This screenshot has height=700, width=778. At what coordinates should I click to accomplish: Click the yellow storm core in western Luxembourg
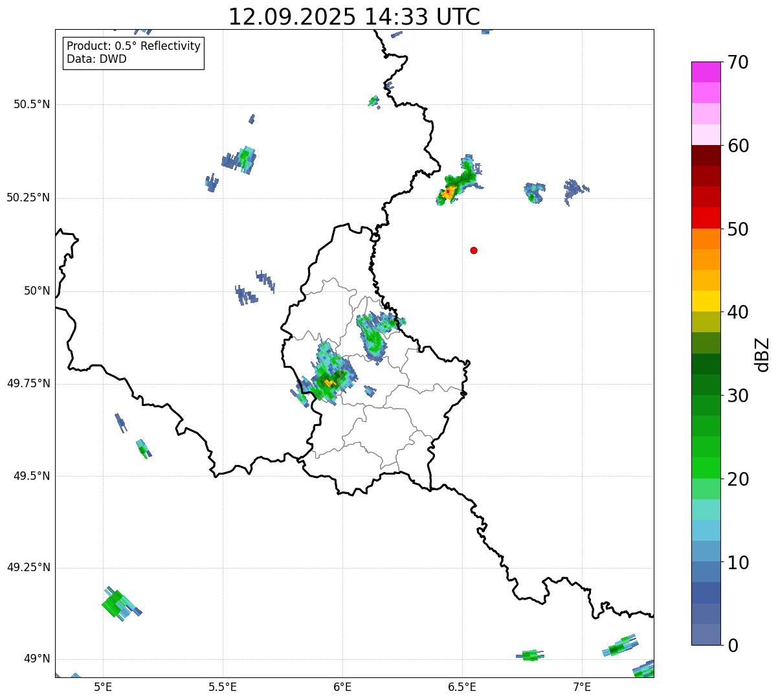pos(329,383)
